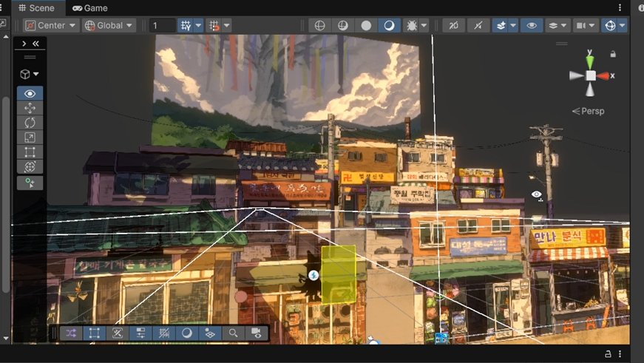Screen dimensions: 644x363
Task: Toggle Gizmos visibility button
Action: [610, 25]
